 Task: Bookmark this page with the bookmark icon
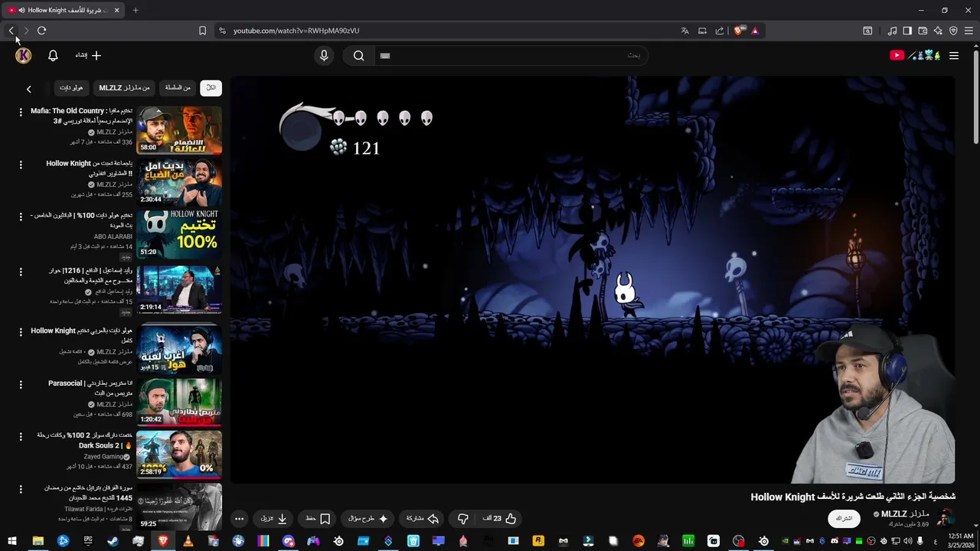202,31
